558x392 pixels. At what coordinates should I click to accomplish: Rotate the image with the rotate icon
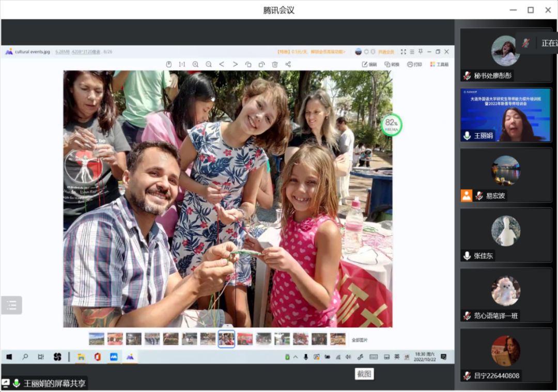[249, 65]
